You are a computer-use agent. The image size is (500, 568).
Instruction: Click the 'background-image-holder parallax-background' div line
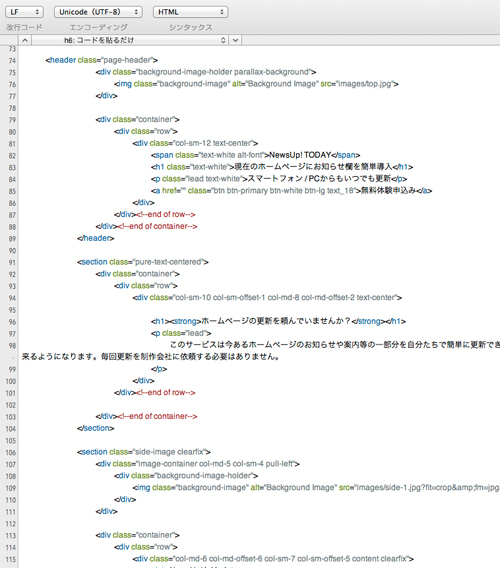click(x=206, y=72)
